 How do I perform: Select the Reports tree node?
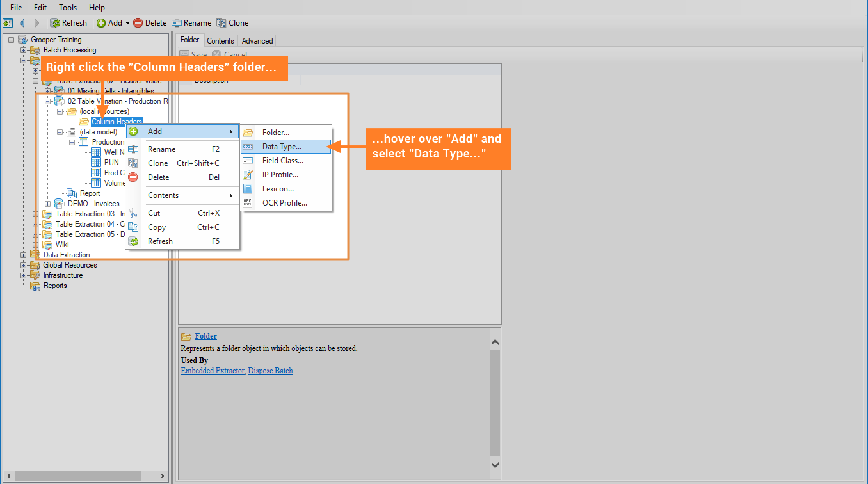coord(55,286)
